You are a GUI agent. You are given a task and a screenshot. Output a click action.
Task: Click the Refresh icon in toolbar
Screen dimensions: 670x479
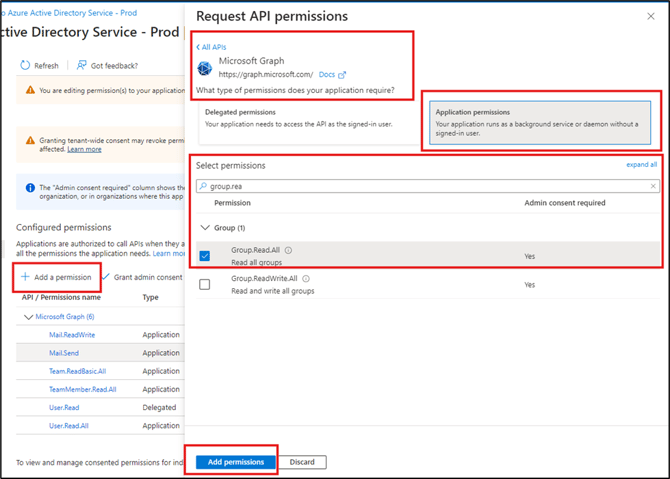[25, 66]
